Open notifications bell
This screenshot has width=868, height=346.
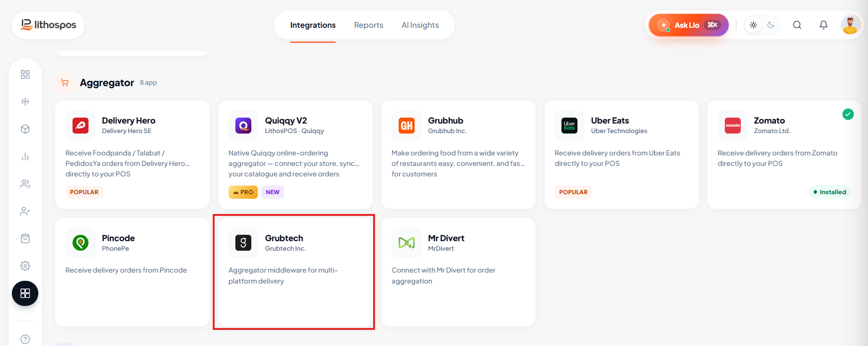pos(823,25)
